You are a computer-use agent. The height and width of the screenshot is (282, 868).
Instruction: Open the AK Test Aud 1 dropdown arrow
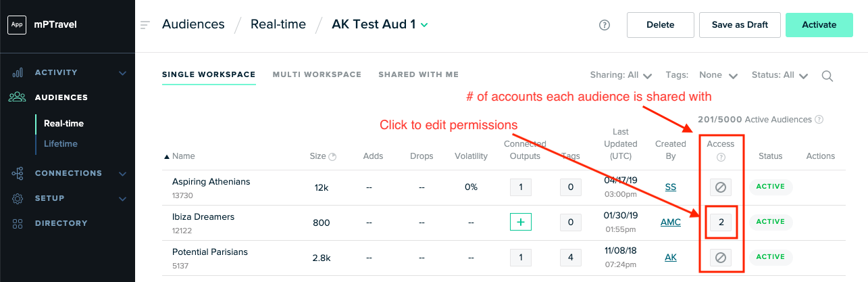(x=425, y=25)
